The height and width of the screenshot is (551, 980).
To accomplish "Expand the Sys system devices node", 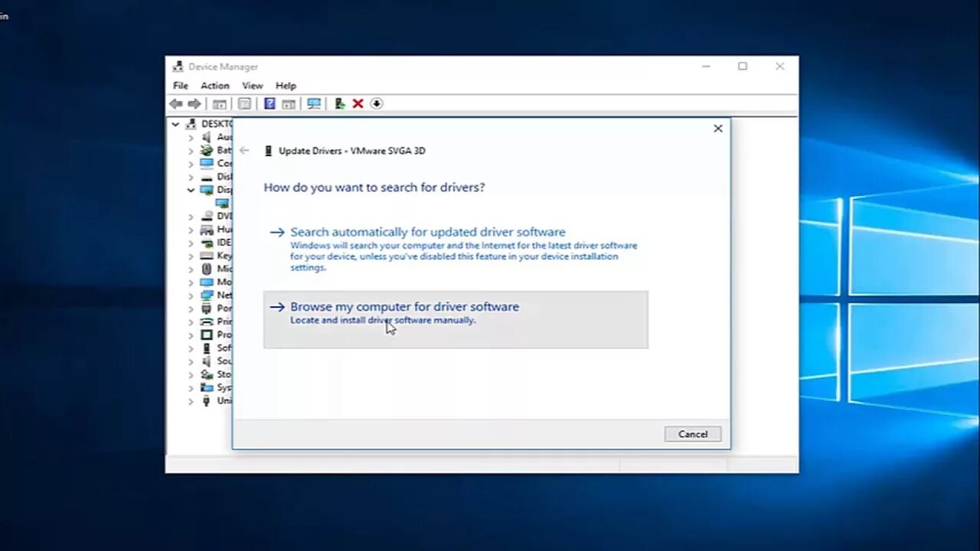I will pyautogui.click(x=191, y=387).
